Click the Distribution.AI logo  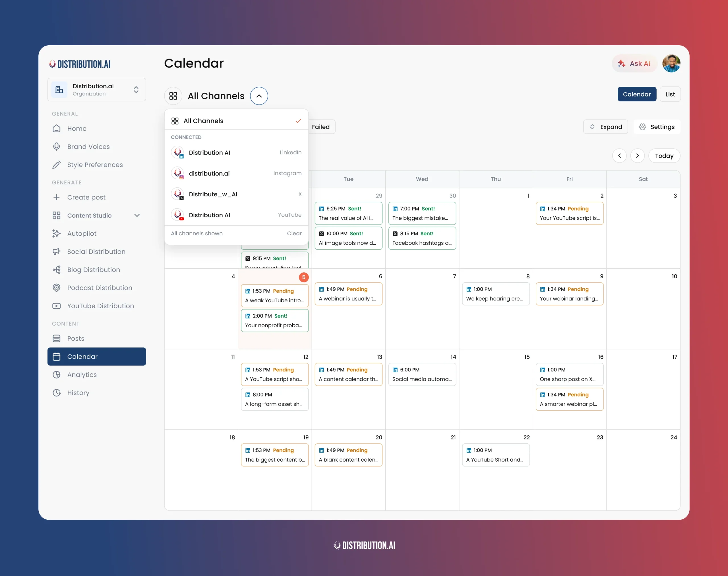80,64
